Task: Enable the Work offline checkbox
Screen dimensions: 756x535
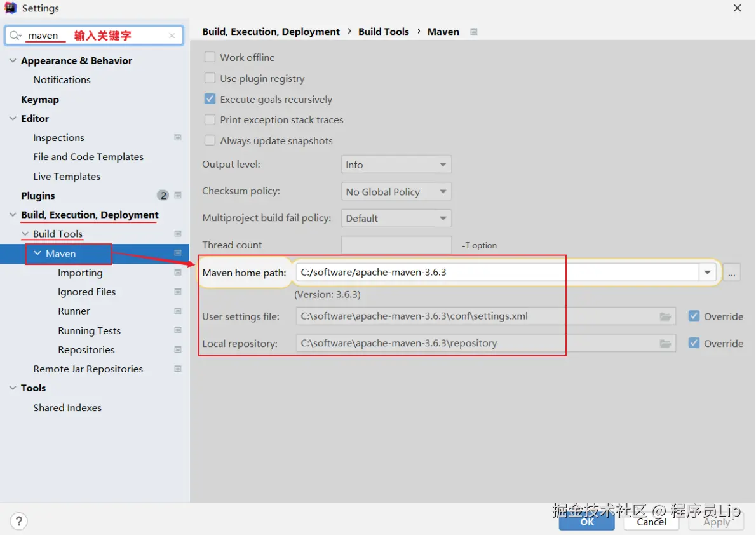Action: click(x=210, y=57)
